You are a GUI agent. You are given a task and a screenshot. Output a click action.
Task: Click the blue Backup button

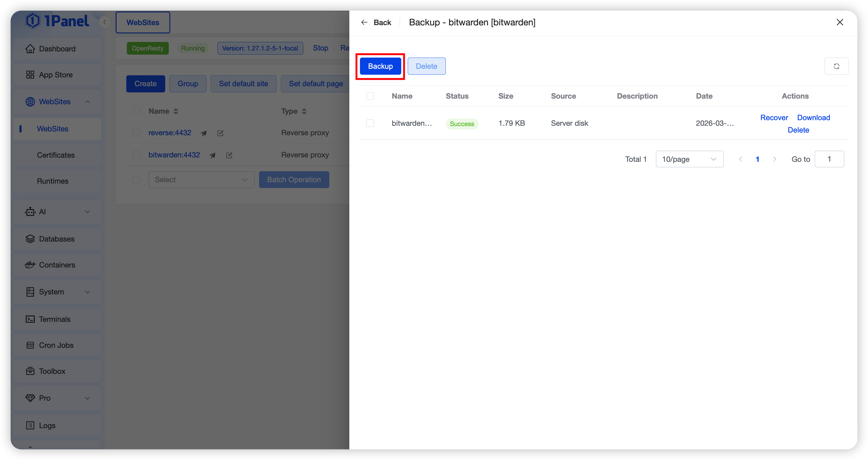(x=380, y=66)
